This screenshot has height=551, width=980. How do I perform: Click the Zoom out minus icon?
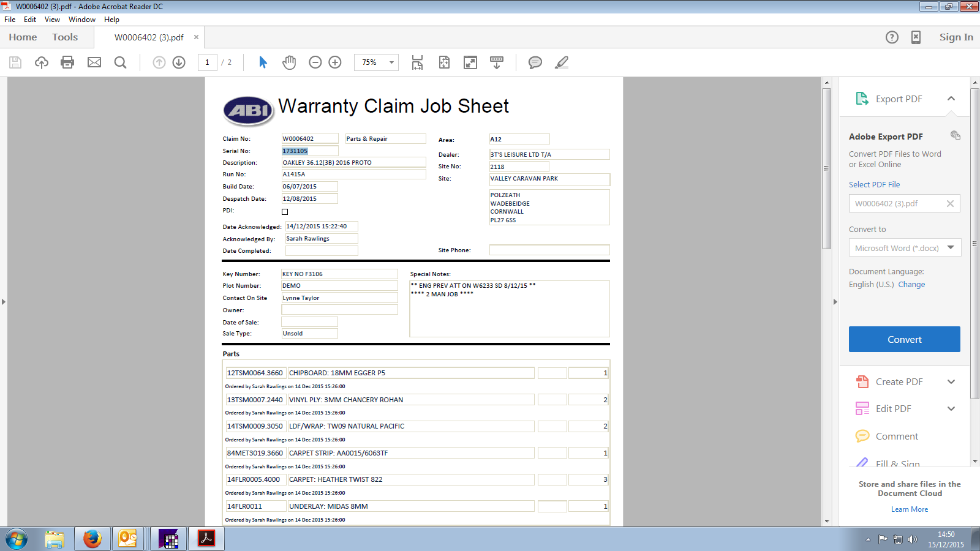(x=315, y=62)
